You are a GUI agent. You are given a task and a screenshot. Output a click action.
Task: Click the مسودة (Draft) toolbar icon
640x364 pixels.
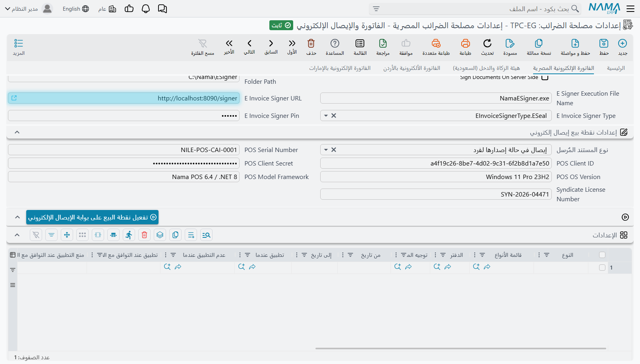click(510, 43)
